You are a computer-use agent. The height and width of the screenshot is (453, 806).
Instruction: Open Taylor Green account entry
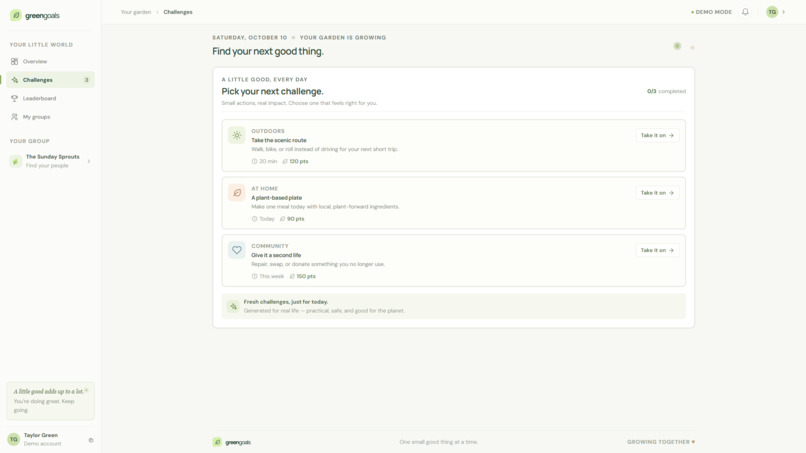tap(50, 439)
